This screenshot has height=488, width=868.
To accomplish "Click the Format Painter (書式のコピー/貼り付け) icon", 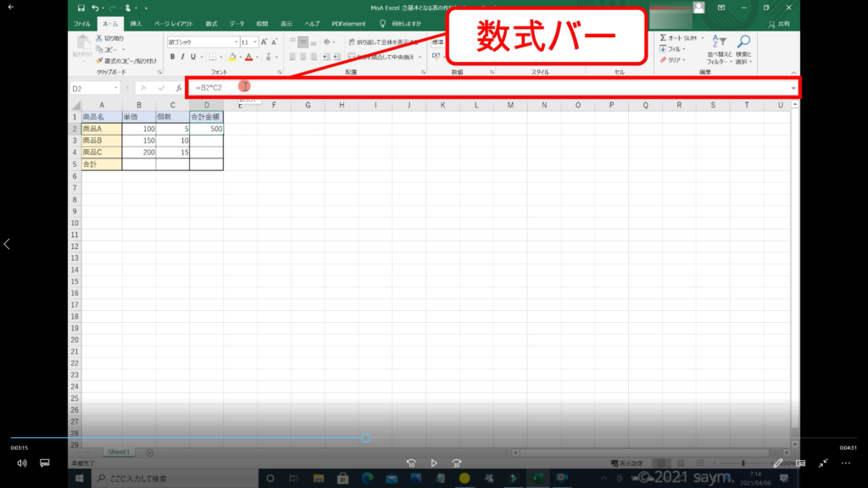I will pyautogui.click(x=99, y=60).
